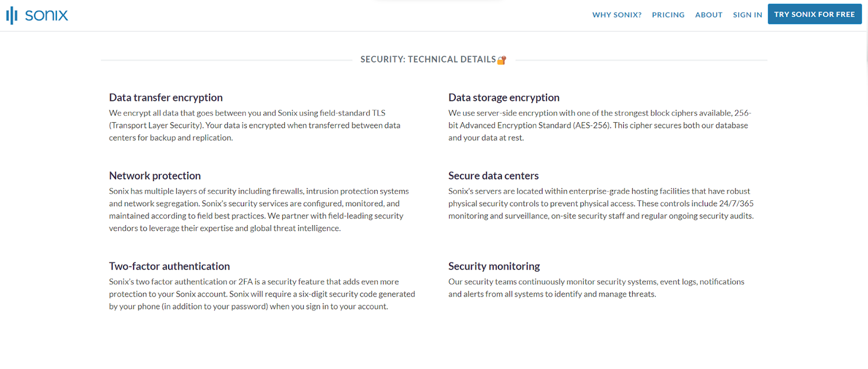Click the Two-factor authentication heading

click(x=169, y=266)
